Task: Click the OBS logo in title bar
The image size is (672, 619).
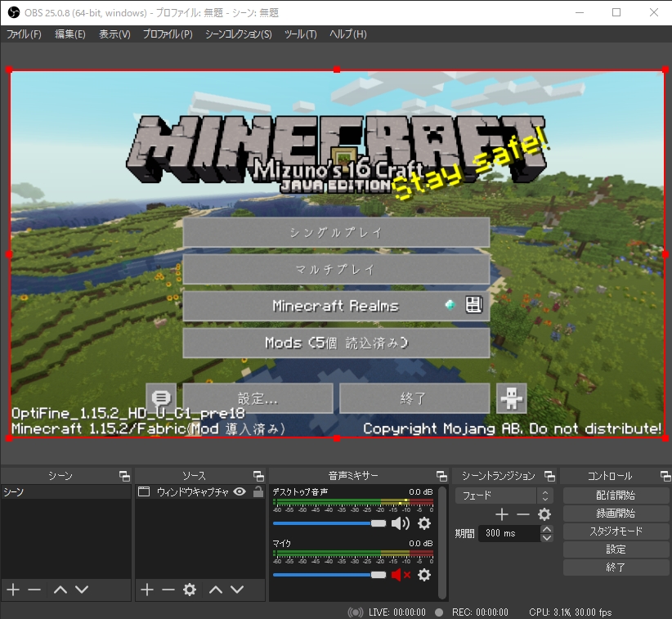Action: pyautogui.click(x=13, y=12)
